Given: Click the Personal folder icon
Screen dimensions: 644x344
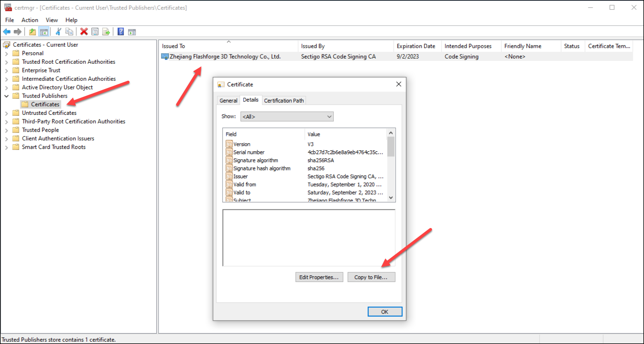Looking at the screenshot, I should [16, 53].
